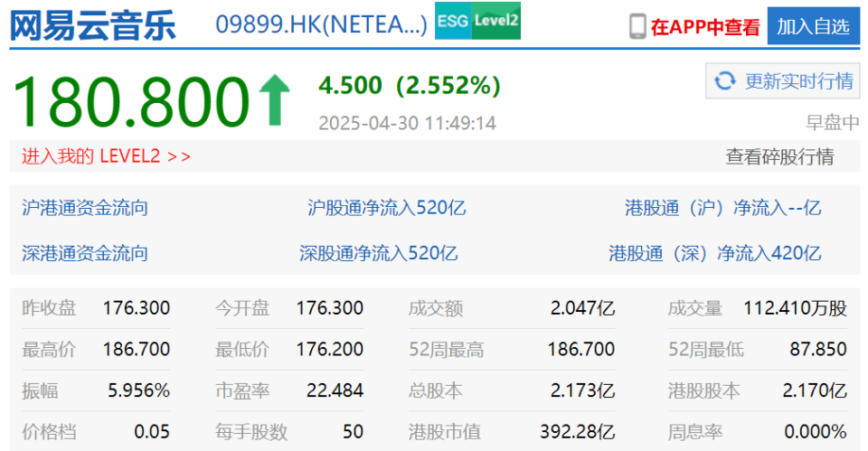This screenshot has width=868, height=451.
Task: Click the 振幅 label
Action: point(40,390)
